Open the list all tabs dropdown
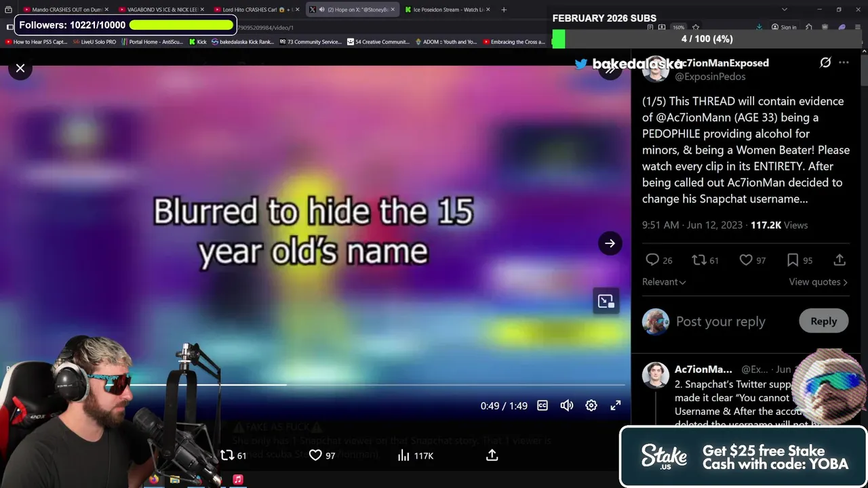This screenshot has height=488, width=868. tap(785, 9)
